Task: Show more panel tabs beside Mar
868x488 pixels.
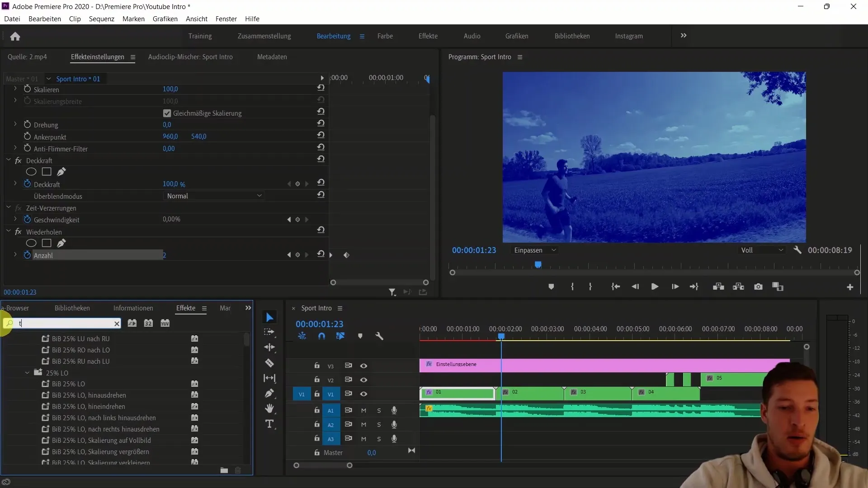Action: point(248,308)
